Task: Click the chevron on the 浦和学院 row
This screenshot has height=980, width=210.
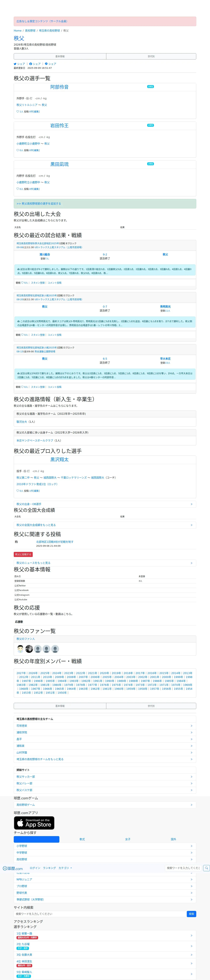Action: click(x=191, y=732)
